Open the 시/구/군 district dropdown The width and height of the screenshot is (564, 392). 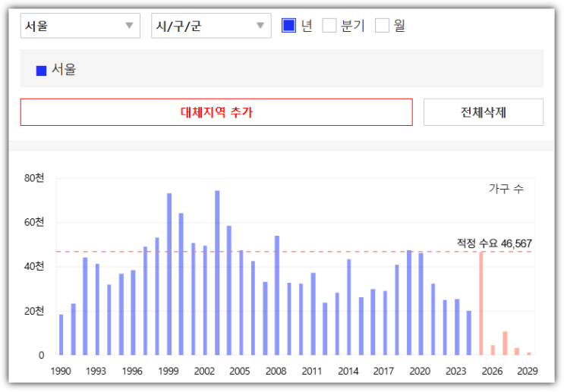[211, 26]
